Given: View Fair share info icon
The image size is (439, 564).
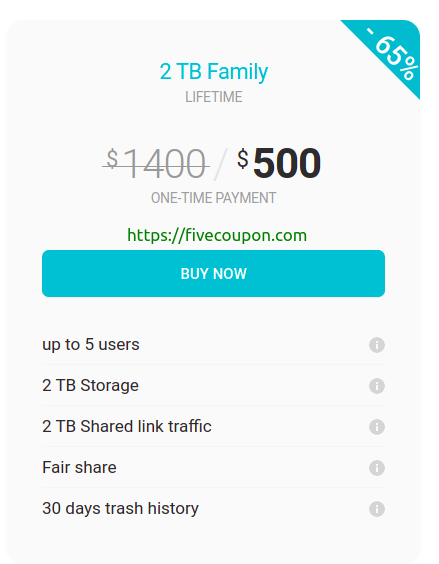Looking at the screenshot, I should [x=377, y=468].
